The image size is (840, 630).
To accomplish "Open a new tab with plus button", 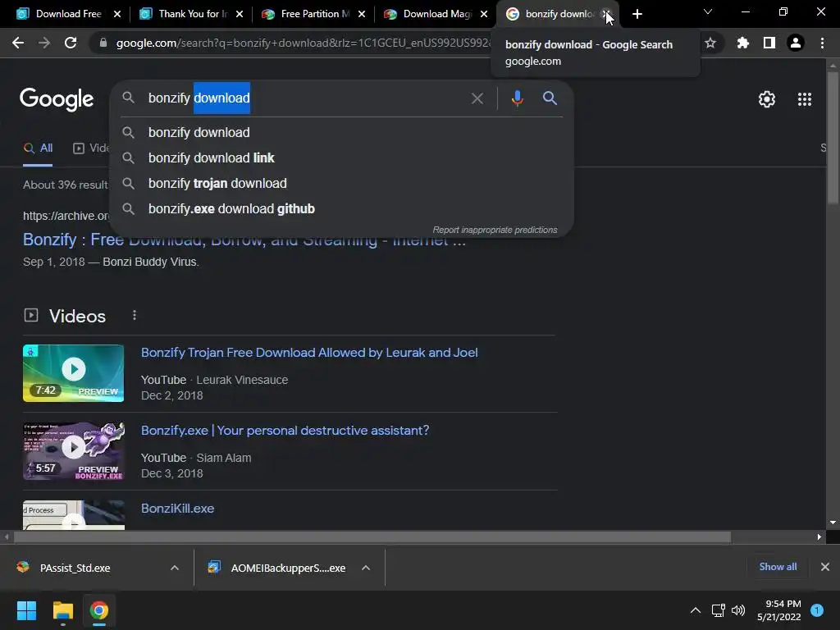I will pos(637,15).
